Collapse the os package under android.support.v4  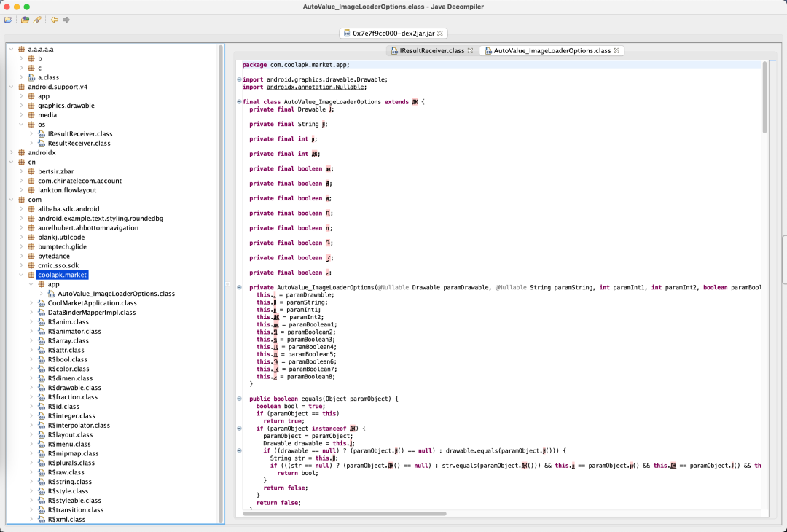(x=21, y=125)
